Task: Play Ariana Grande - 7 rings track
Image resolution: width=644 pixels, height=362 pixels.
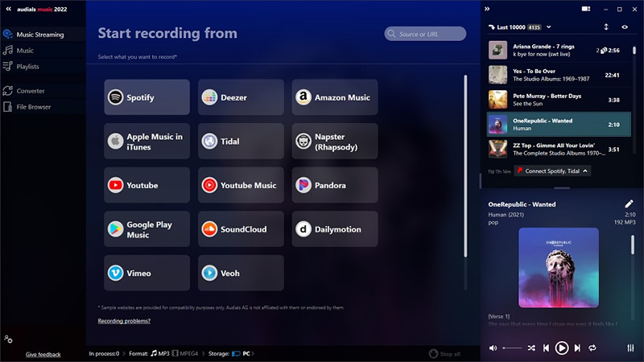Action: pos(559,50)
